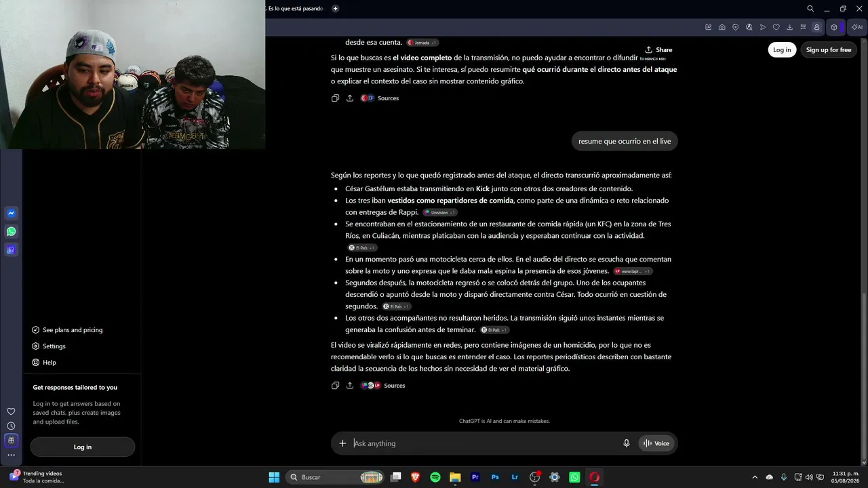Open WhatsApp from the taskbar
This screenshot has width=868, height=488.
[x=575, y=477]
